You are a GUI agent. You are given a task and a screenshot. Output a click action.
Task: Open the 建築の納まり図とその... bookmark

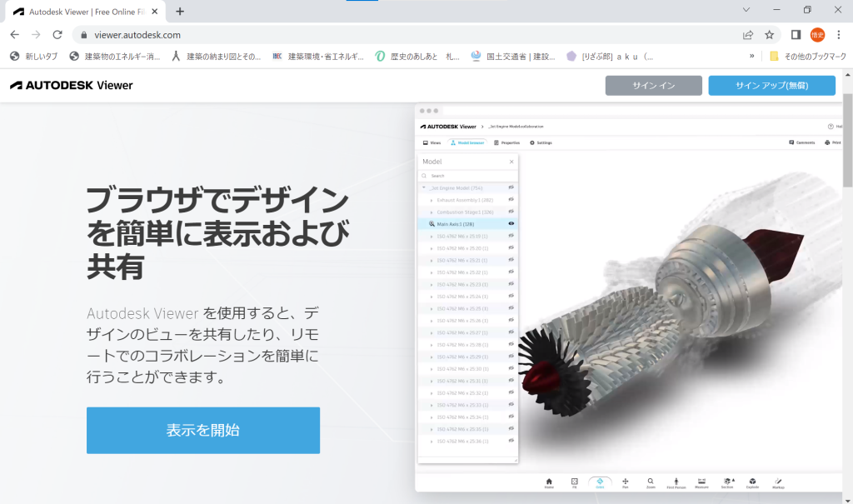click(x=216, y=56)
